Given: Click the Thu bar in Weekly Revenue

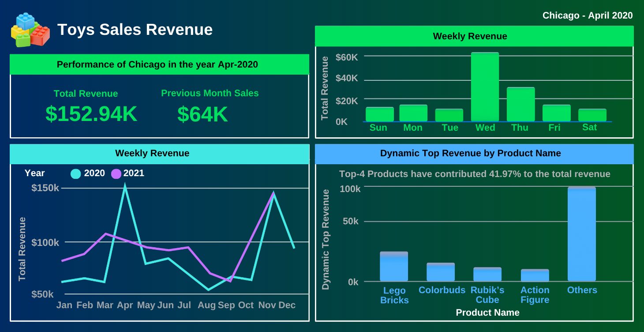Looking at the screenshot, I should 520,105.
